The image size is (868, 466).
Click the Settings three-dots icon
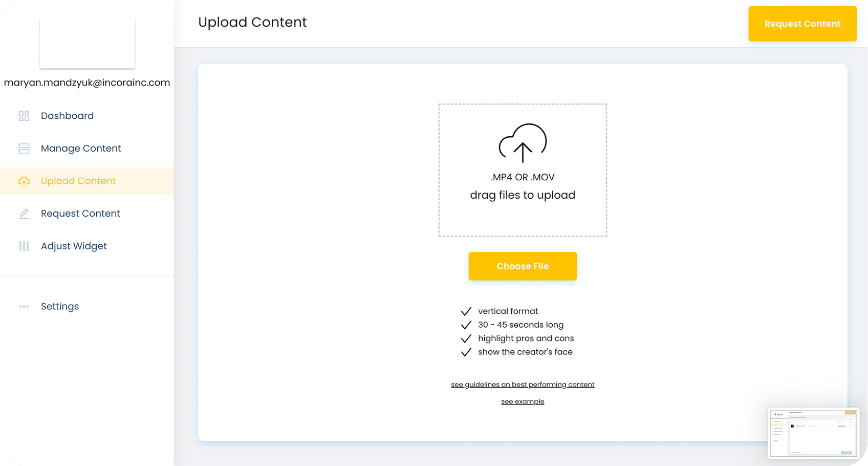(24, 307)
